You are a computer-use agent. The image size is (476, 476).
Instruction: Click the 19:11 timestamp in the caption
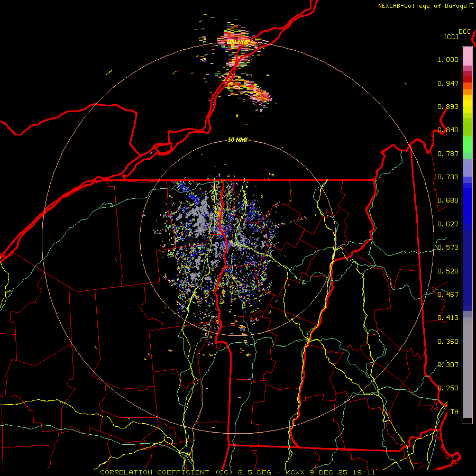364,472
